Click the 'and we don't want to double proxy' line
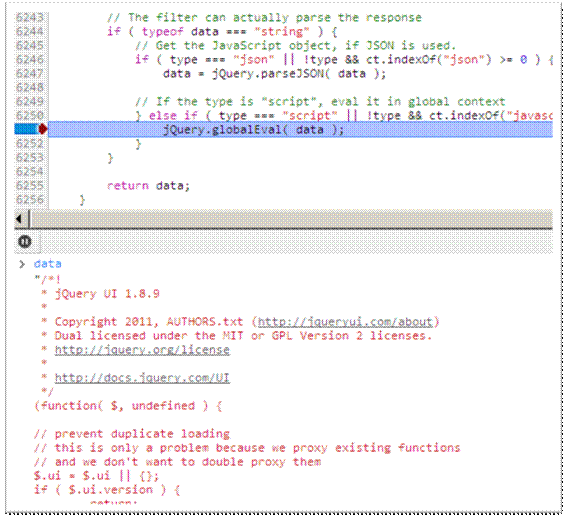Viewport: 567px width, 519px height. 177,462
